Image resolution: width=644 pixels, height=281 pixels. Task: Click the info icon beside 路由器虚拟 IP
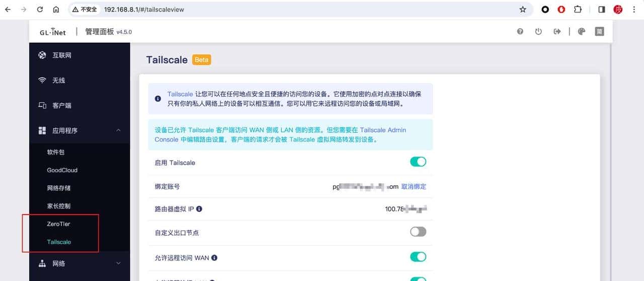pyautogui.click(x=199, y=208)
